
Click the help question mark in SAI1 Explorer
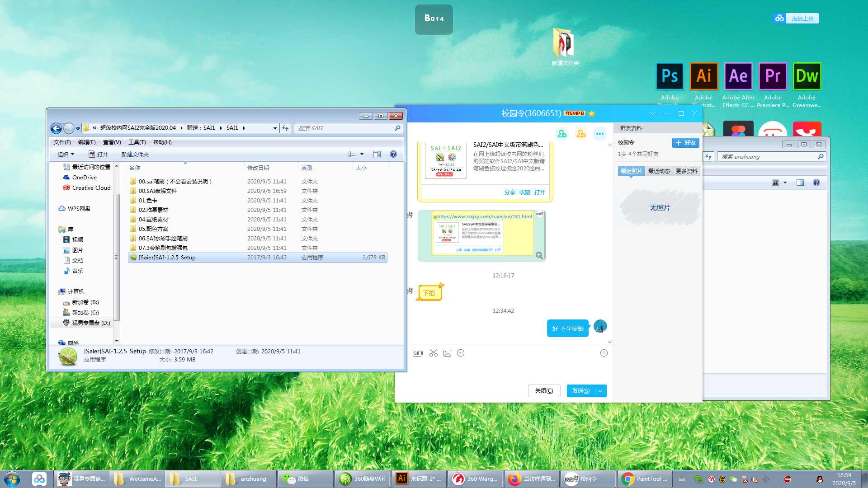click(393, 154)
